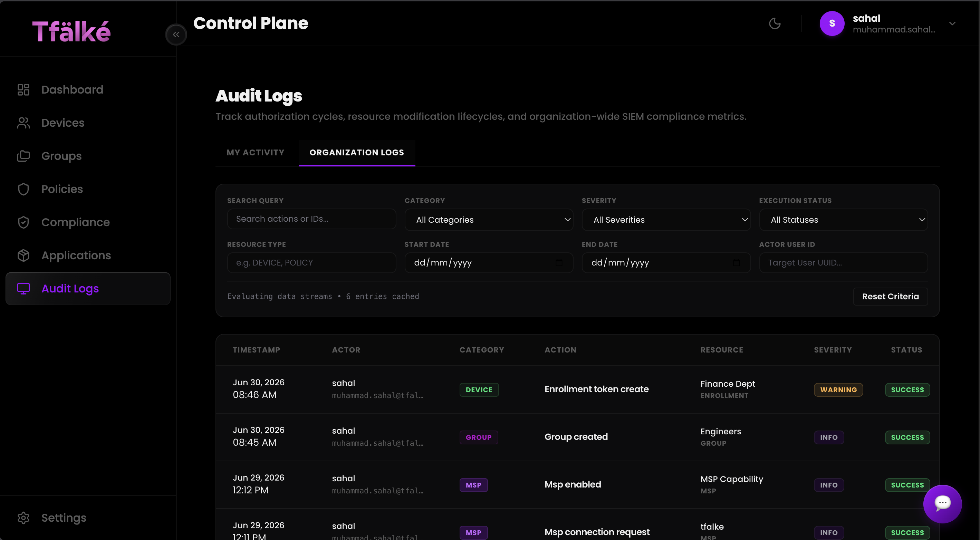Select the Msp connection request action

point(597,532)
